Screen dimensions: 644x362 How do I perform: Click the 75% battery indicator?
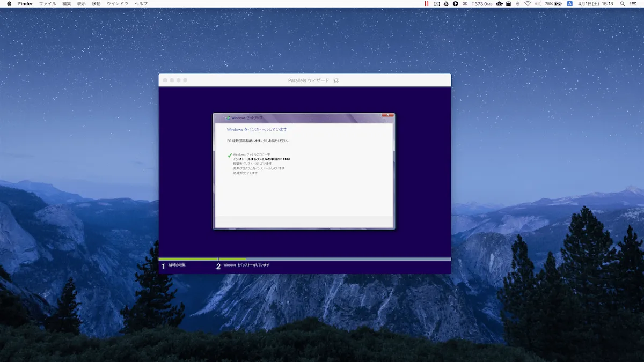tap(553, 4)
